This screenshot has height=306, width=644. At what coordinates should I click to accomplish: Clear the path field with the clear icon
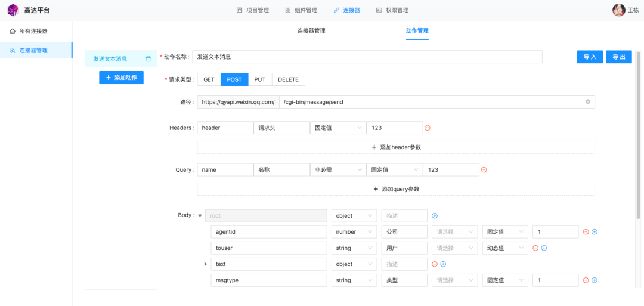click(x=588, y=102)
